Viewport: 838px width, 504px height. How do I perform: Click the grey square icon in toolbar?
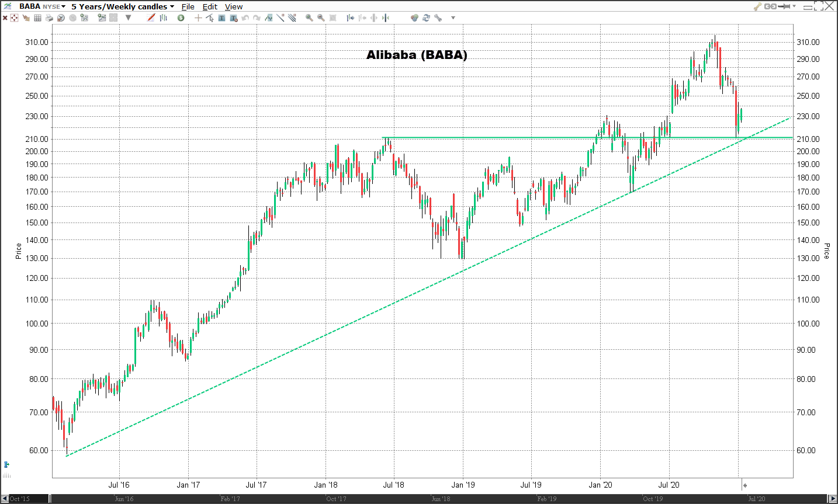[x=113, y=18]
